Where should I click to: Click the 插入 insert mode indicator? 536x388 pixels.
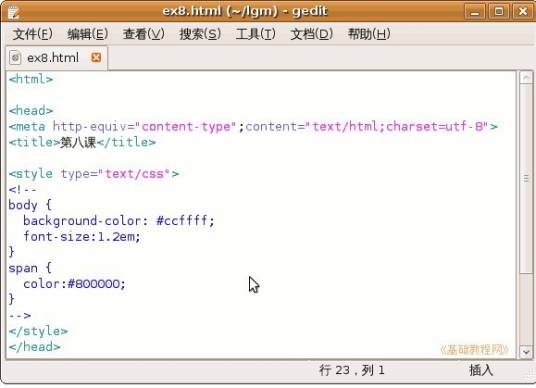coord(481,370)
